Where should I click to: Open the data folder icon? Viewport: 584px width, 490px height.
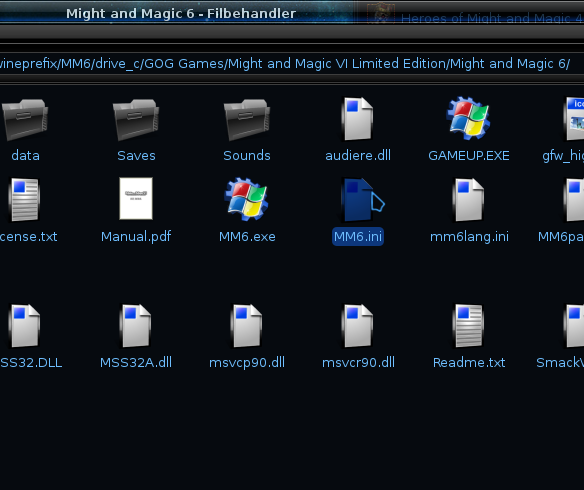pyautogui.click(x=25, y=120)
